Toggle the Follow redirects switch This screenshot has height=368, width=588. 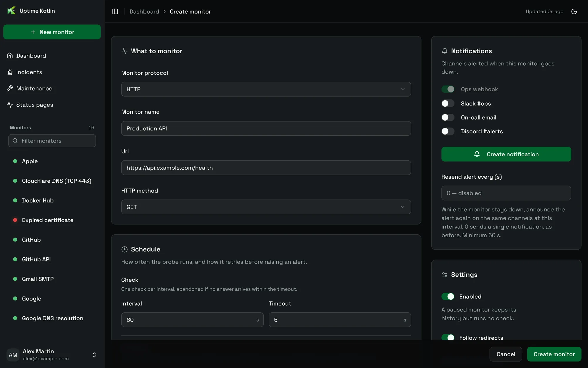click(448, 337)
